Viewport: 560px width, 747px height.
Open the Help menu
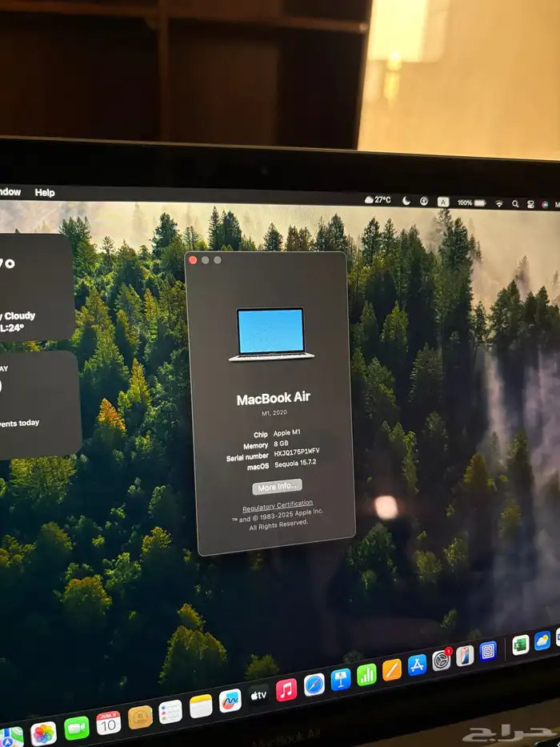click(45, 192)
